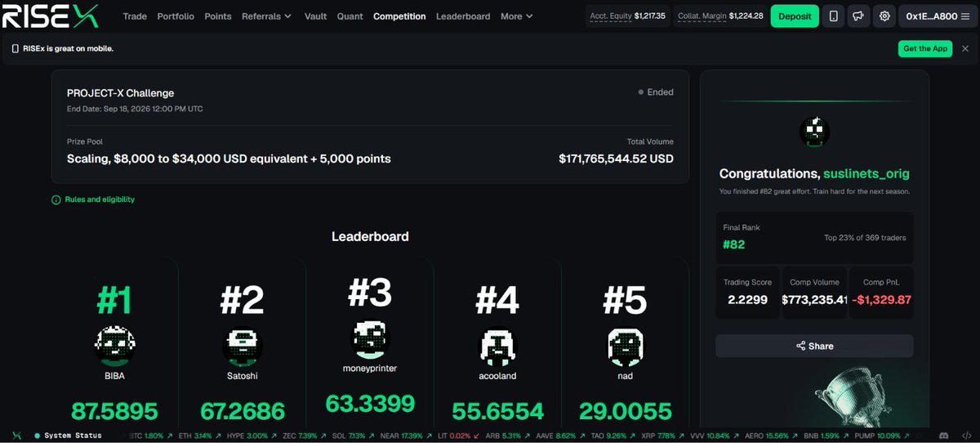Screen dimensions: 980x443
Task: Click the code brackets icon in bottom bar
Action: [x=966, y=436]
